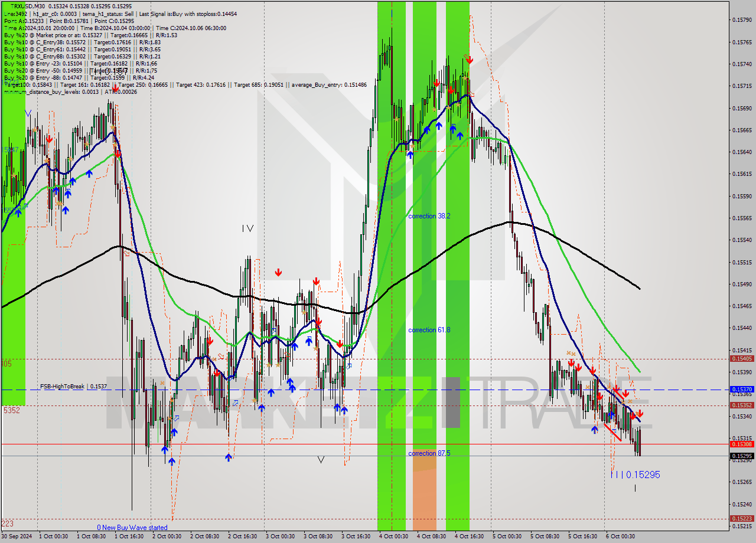756x543 pixels.
Task: Select the 'correction 38.2' label
Action: point(429,216)
